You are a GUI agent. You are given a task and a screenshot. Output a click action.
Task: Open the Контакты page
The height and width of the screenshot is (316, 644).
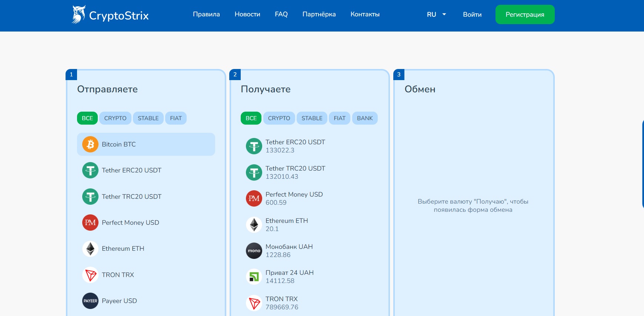365,14
